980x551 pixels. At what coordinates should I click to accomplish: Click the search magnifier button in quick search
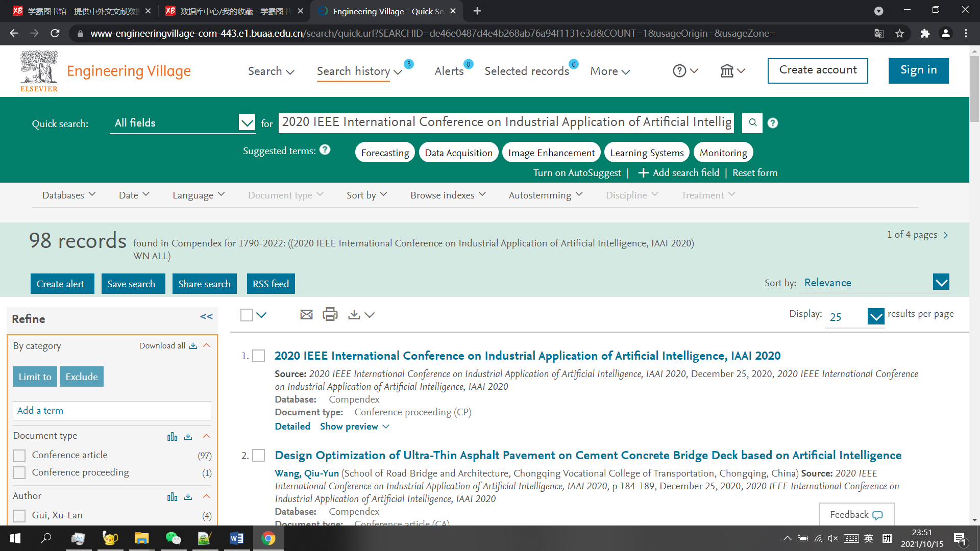752,122
